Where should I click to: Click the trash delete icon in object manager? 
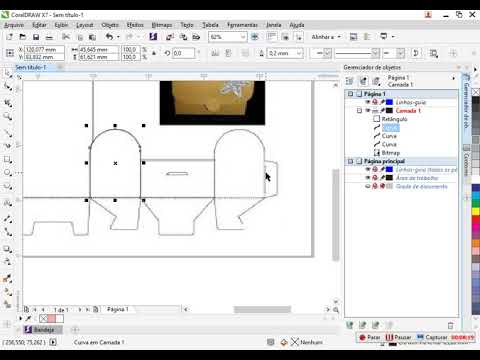451,325
